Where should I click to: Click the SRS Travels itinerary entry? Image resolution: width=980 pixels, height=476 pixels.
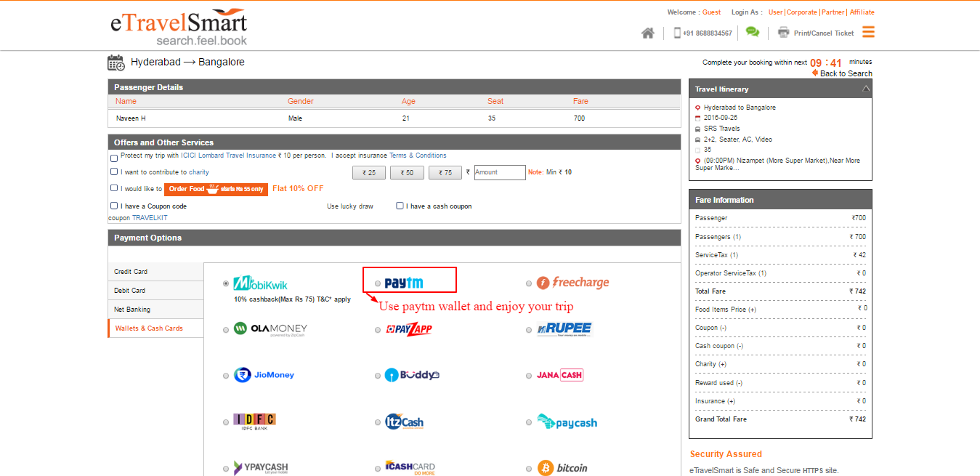722,129
